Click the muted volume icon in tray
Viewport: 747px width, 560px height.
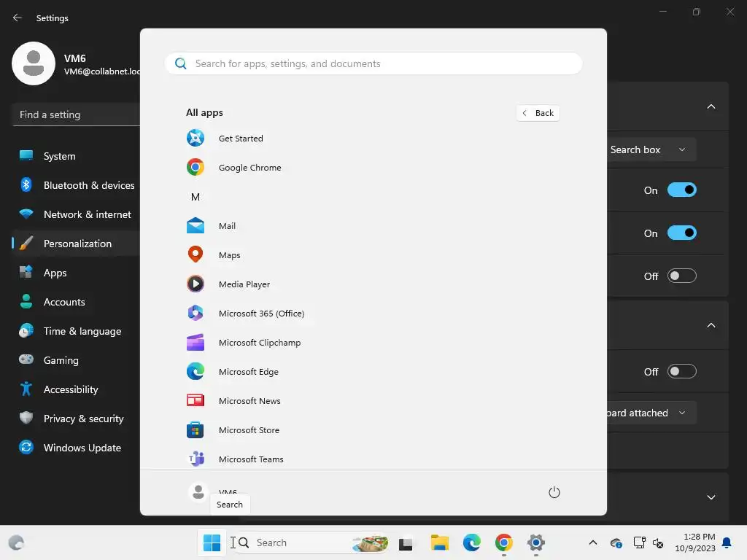tap(658, 542)
